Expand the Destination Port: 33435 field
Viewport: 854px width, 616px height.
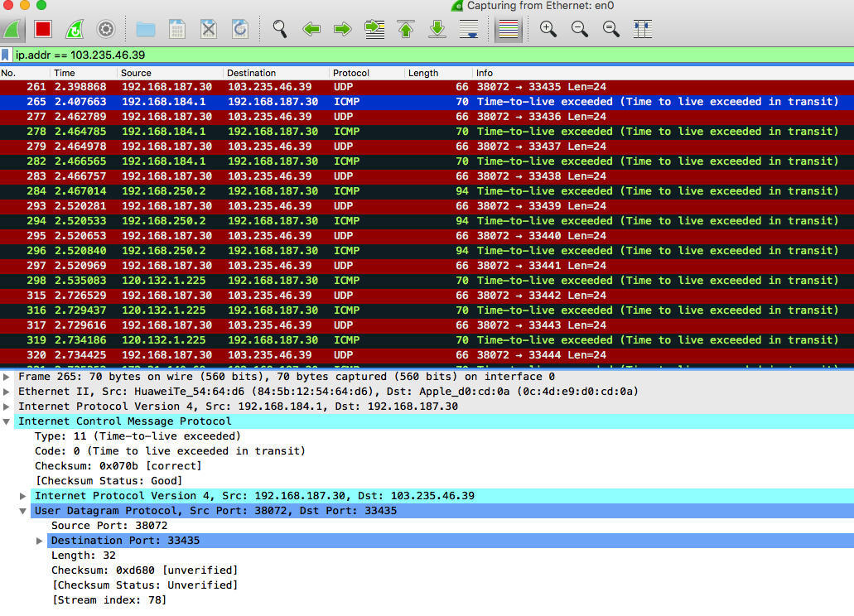coord(39,541)
